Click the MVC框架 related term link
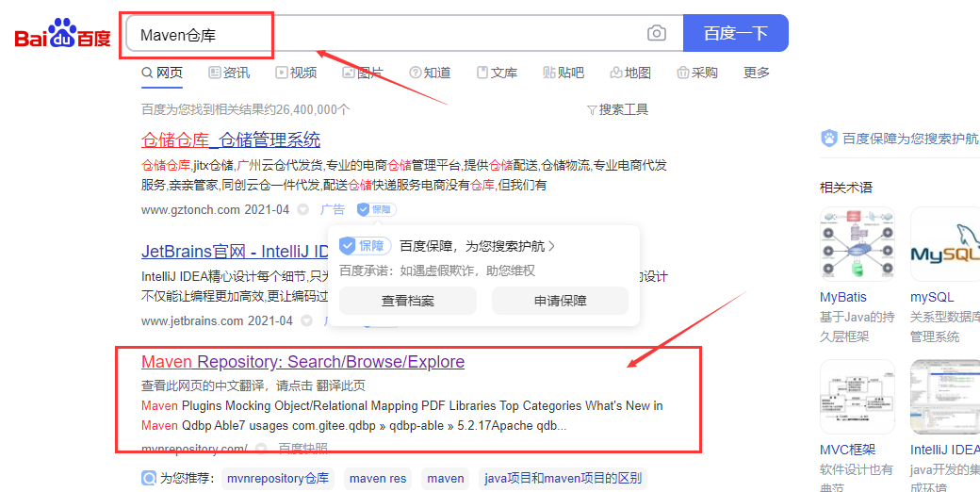The image size is (980, 492). [x=847, y=450]
